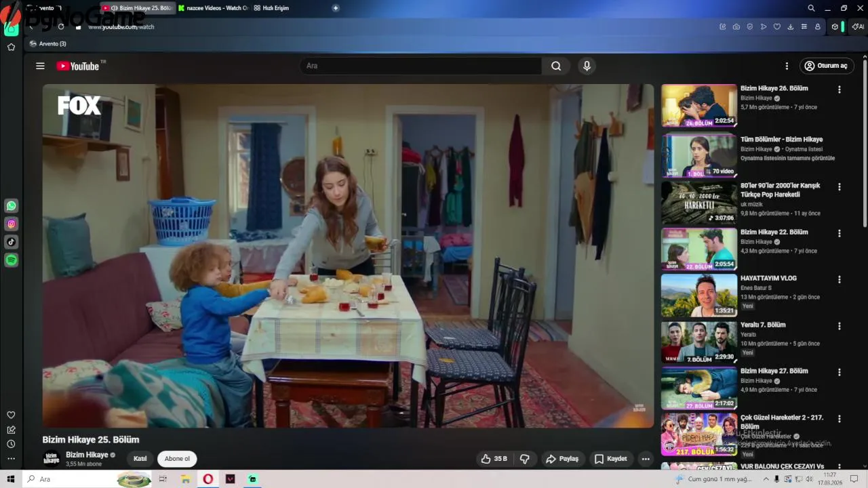Open Bizim Hikaye 26. Bölüm thumbnail

click(699, 105)
